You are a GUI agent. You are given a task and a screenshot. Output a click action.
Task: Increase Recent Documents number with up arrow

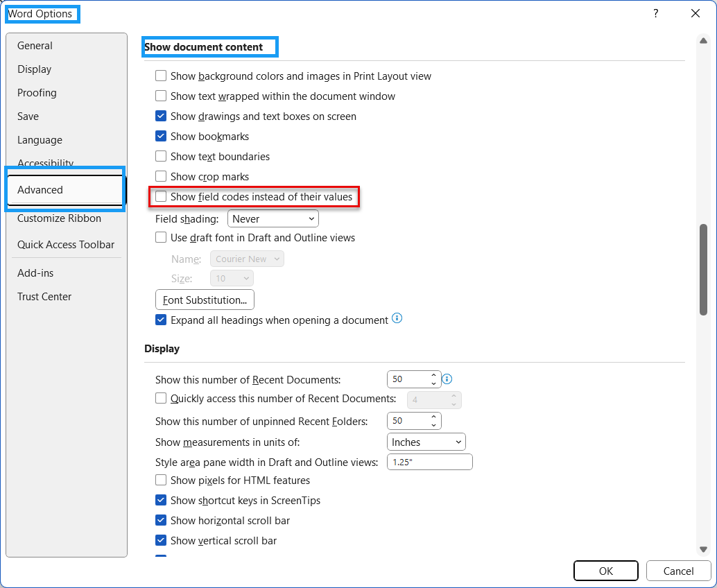(x=433, y=375)
